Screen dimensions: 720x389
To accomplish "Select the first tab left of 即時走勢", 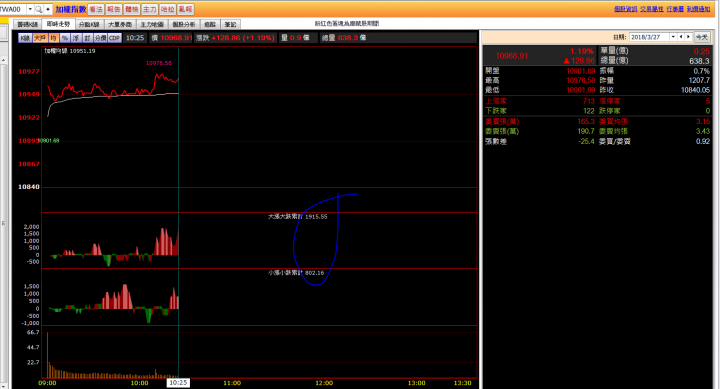I will pyautogui.click(x=28, y=24).
